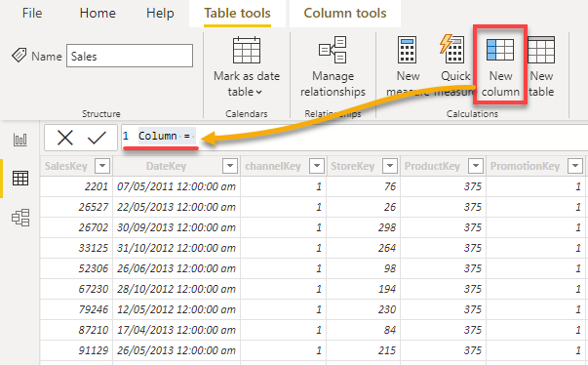Switch to Report view icon

(20, 140)
